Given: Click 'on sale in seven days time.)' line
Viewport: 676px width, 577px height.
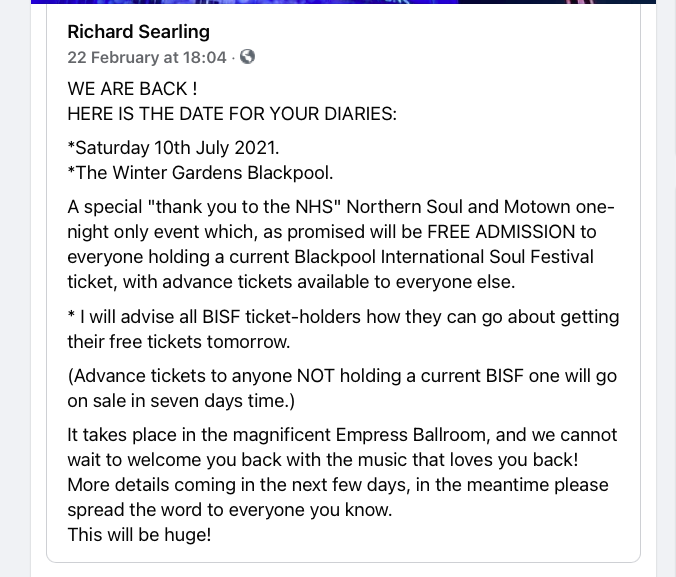Looking at the screenshot, I should [181, 401].
